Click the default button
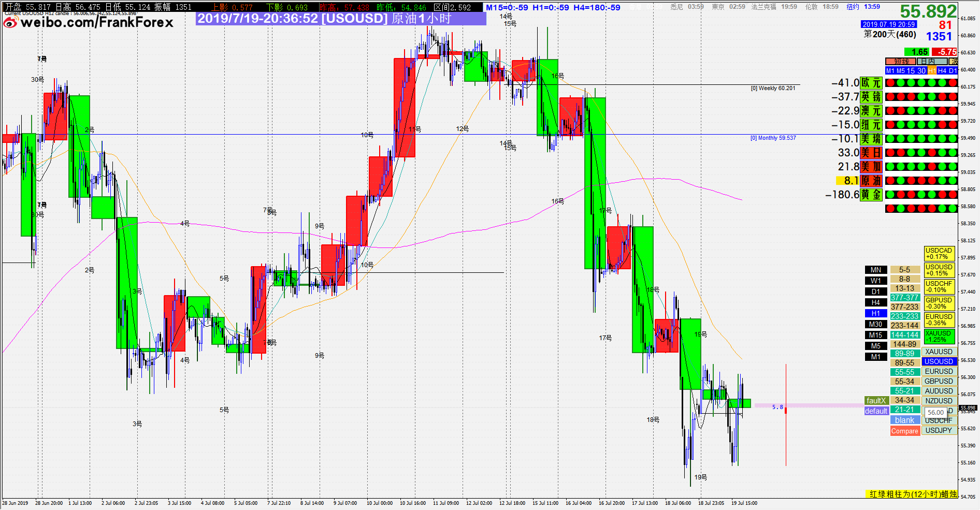 click(876, 411)
